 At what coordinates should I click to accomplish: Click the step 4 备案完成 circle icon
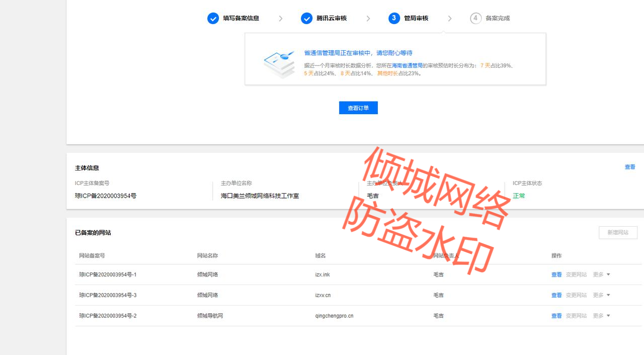tap(475, 19)
